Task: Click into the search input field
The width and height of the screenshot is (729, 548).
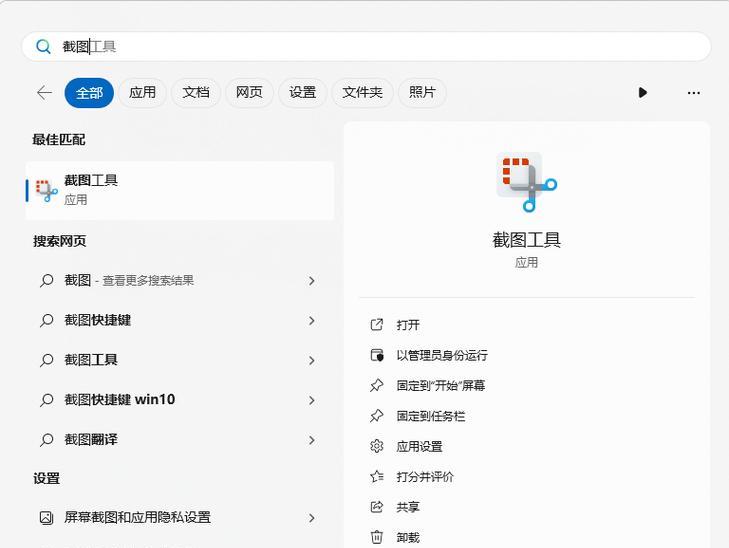Action: click(366, 46)
